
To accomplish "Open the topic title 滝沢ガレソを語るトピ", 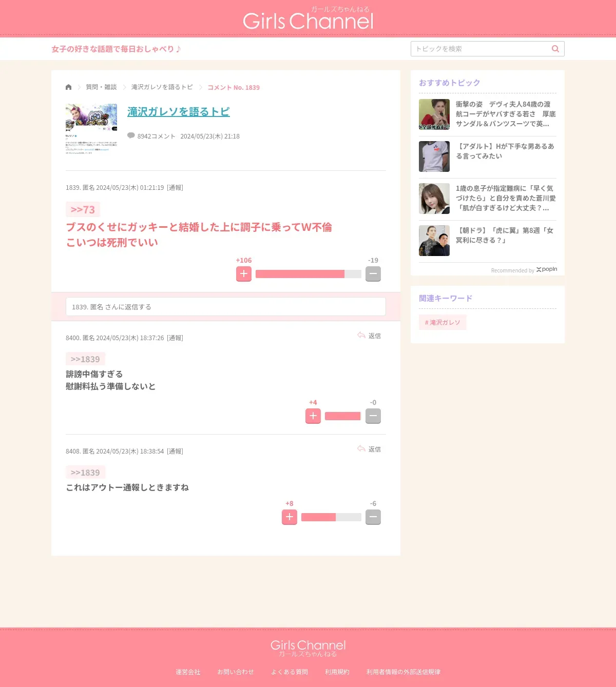I will pos(179,112).
